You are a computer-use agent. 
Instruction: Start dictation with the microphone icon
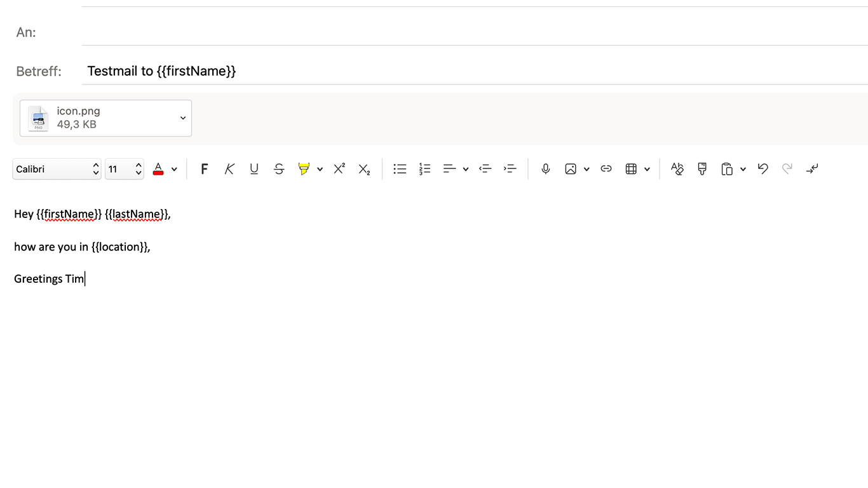click(545, 169)
